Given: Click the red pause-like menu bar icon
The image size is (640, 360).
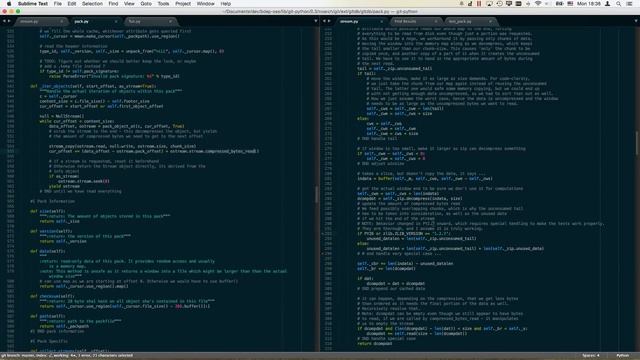Looking at the screenshot, I should tap(479, 4).
